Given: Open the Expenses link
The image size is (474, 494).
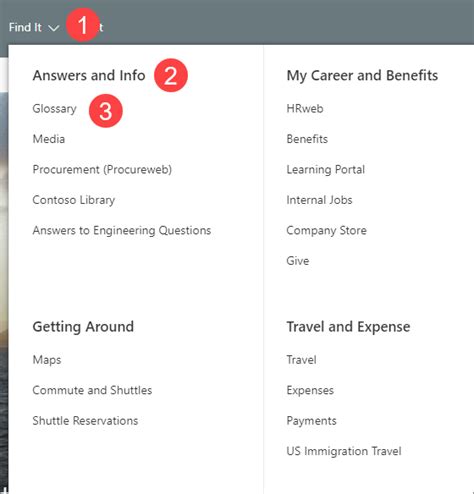Looking at the screenshot, I should 310,391.
